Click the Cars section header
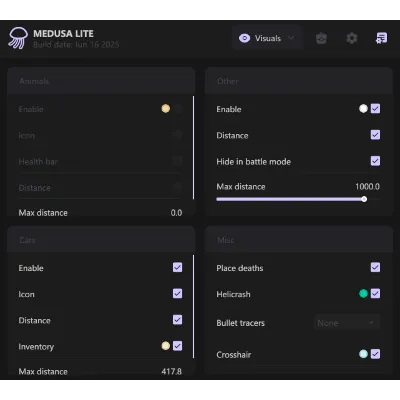This screenshot has height=400, width=400. (101, 240)
